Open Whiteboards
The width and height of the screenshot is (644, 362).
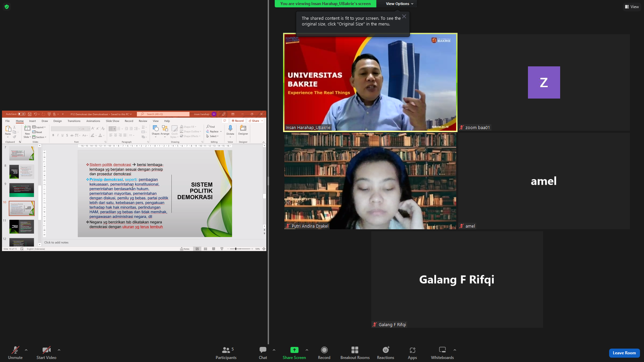pos(442,353)
